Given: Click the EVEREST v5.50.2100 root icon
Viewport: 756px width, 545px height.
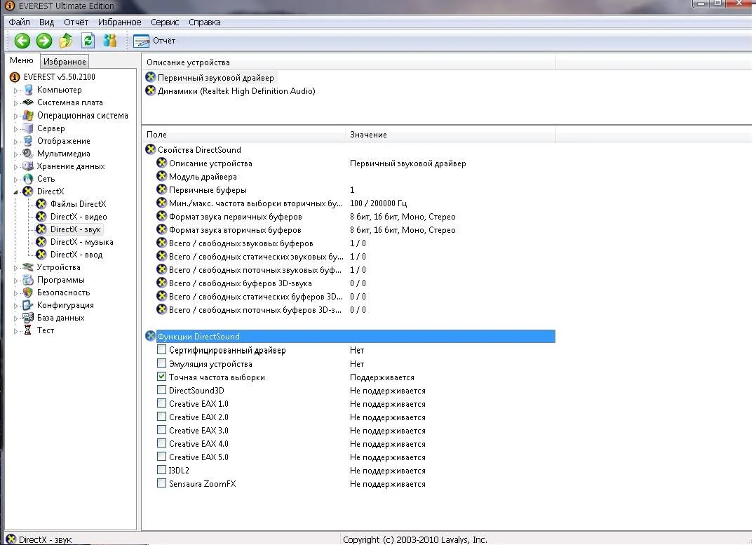Looking at the screenshot, I should pos(15,77).
